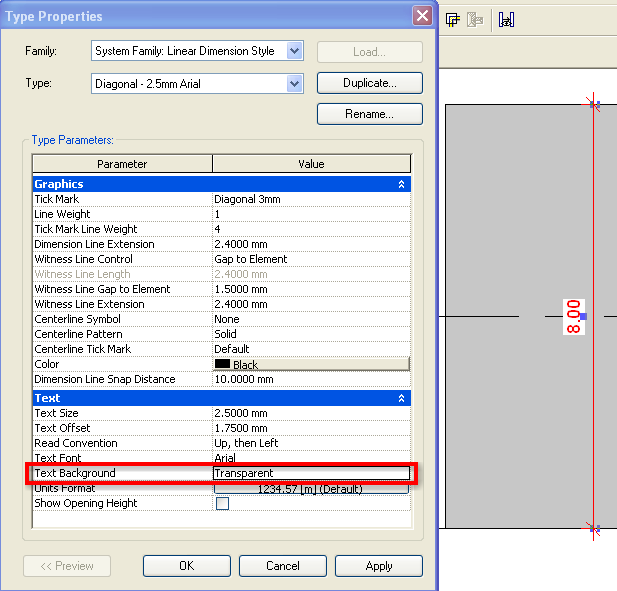Viewport: 617px width, 591px height.
Task: Collapse the Graphics parameter group
Action: (x=401, y=184)
